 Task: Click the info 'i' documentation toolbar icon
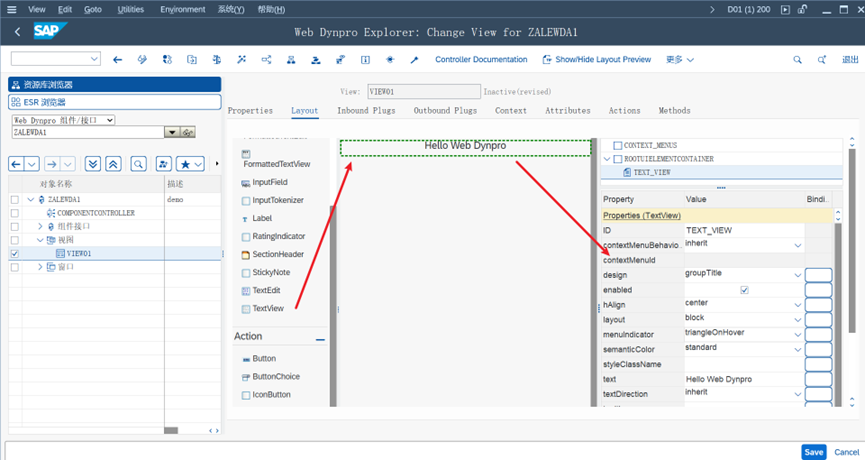(x=365, y=60)
